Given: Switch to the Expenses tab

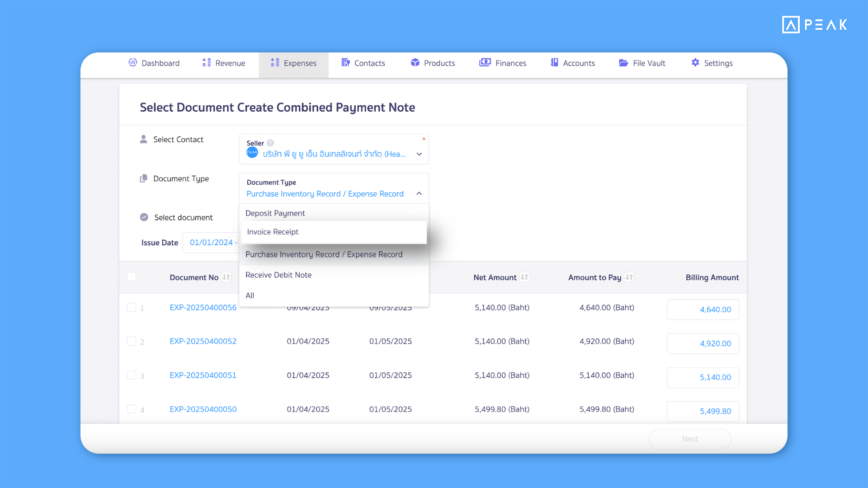Looking at the screenshot, I should pyautogui.click(x=293, y=63).
